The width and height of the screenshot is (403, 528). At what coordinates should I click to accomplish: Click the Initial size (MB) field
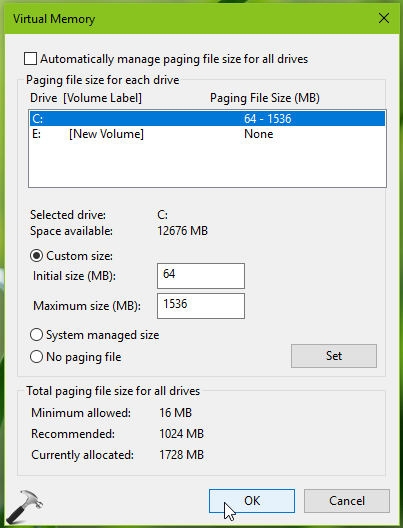coord(201,276)
